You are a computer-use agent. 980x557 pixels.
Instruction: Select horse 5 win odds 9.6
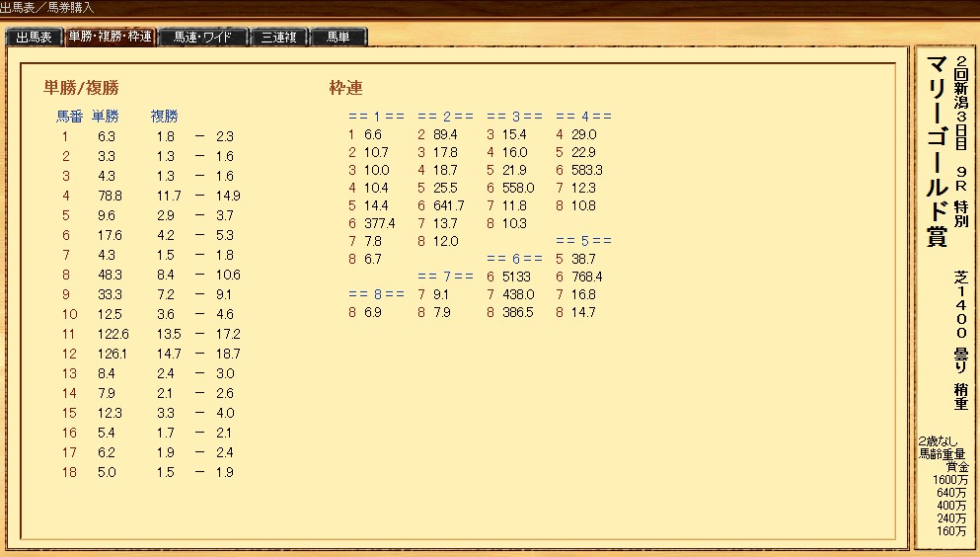(x=107, y=215)
